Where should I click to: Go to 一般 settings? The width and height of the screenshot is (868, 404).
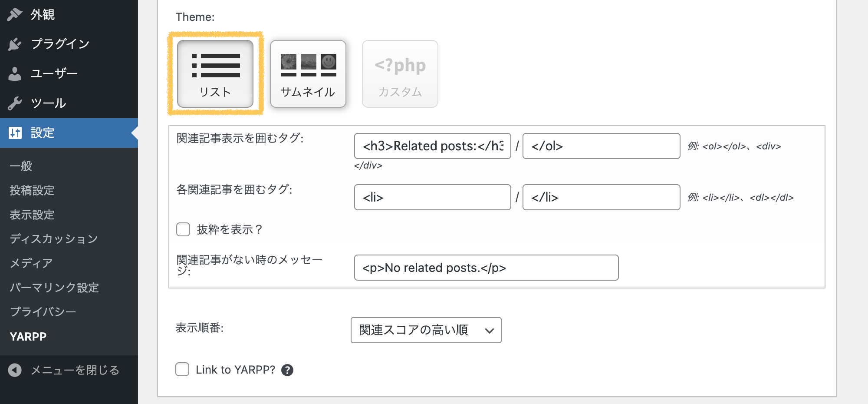point(21,166)
